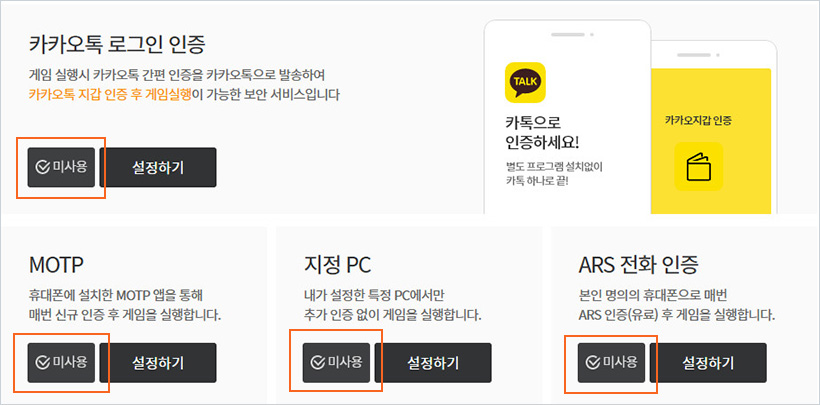Click the checkmark icon in the KakaoTalk 미사용 badge
The height and width of the screenshot is (405, 820).
42,167
